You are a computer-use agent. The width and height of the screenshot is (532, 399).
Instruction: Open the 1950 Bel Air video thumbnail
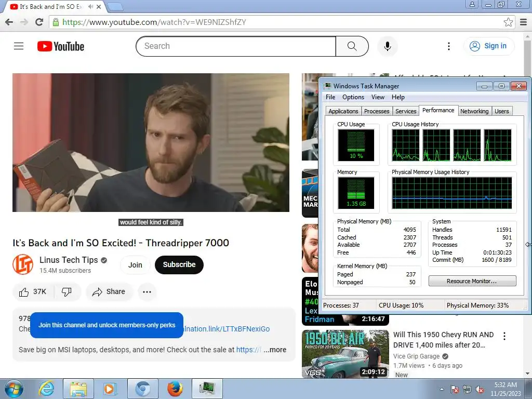coord(345,353)
